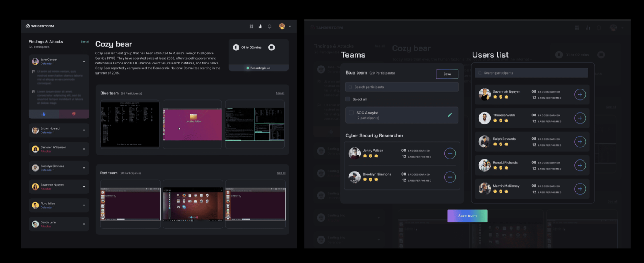The image size is (644, 263).
Task: Remove Brooklyn Simmons from the team
Action: 450,177
